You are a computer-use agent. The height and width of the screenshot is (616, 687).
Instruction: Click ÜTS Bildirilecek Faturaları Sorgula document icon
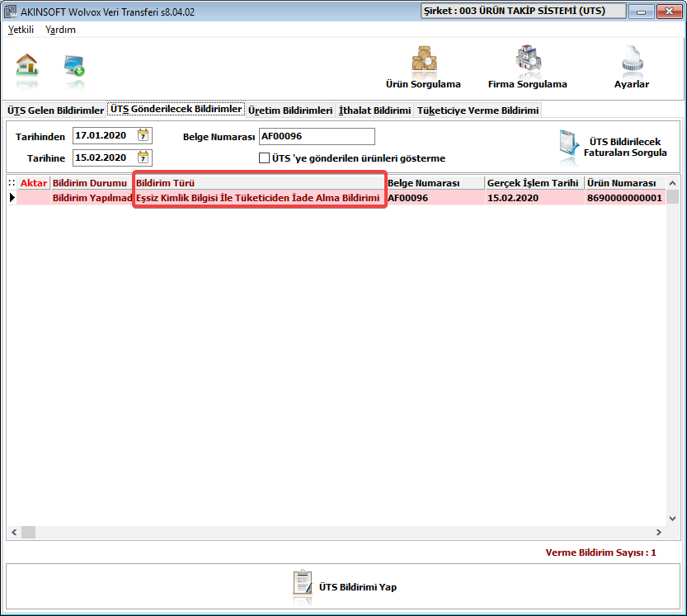coord(569,144)
